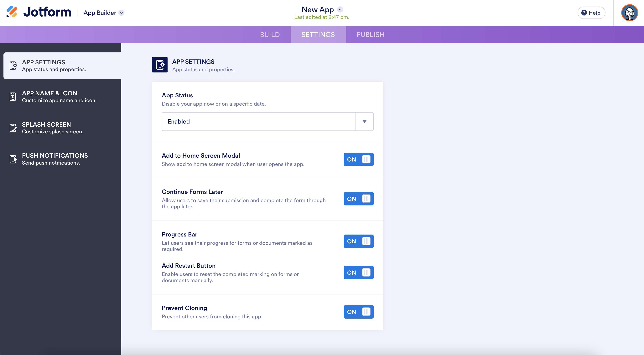Go to the PUBLISH tab
The image size is (644, 355).
370,34
